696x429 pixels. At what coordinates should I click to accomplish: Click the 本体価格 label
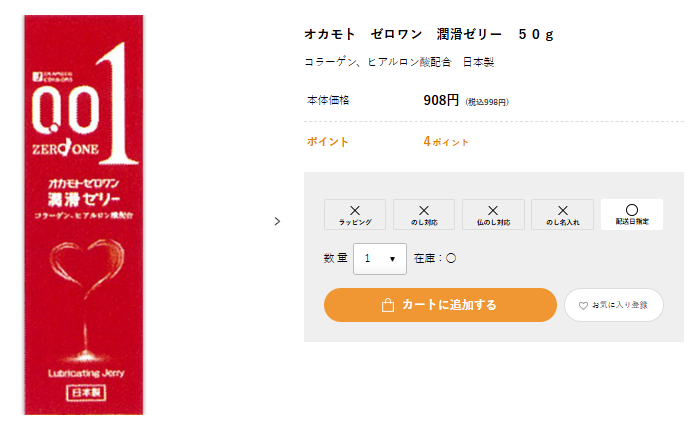tap(328, 100)
